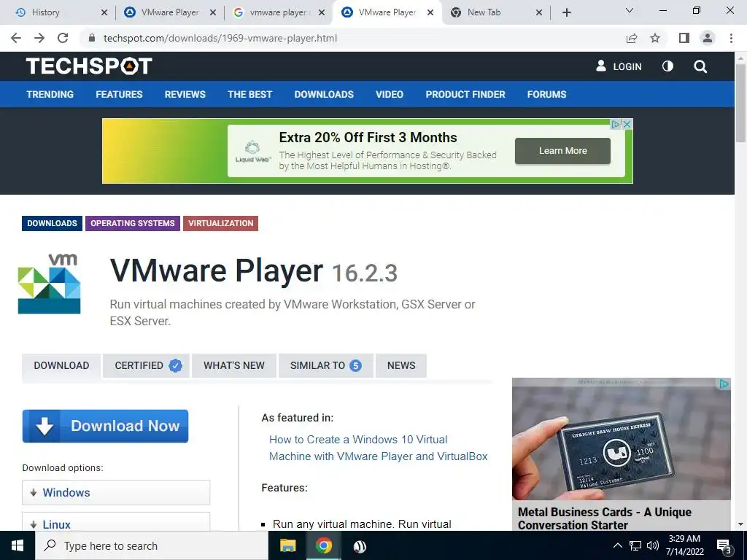
Task: Close the New Tab tab
Action: (539, 12)
